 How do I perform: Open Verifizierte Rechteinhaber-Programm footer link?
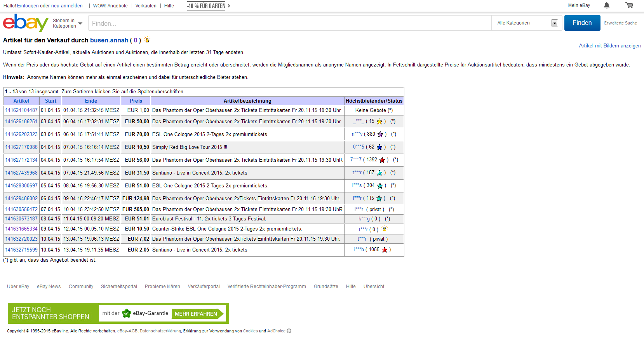coord(267,287)
